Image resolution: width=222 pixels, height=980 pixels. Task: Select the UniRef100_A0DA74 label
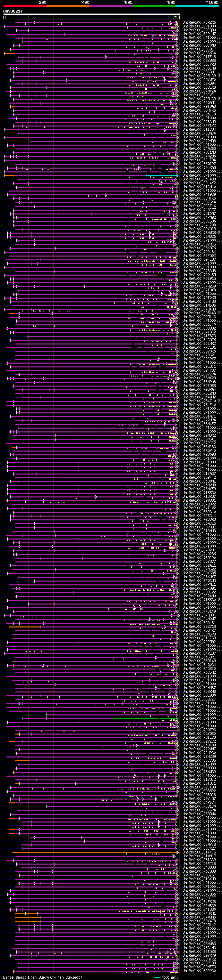click(199, 133)
